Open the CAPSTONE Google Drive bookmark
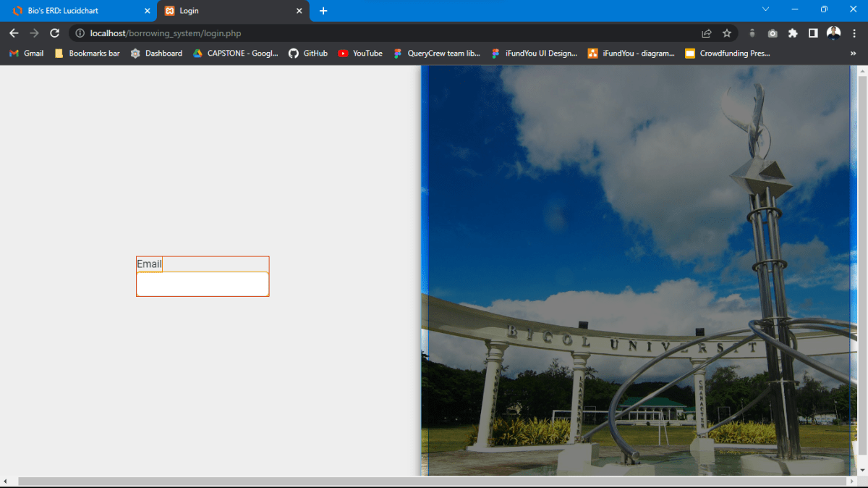This screenshot has height=488, width=868. (236, 53)
